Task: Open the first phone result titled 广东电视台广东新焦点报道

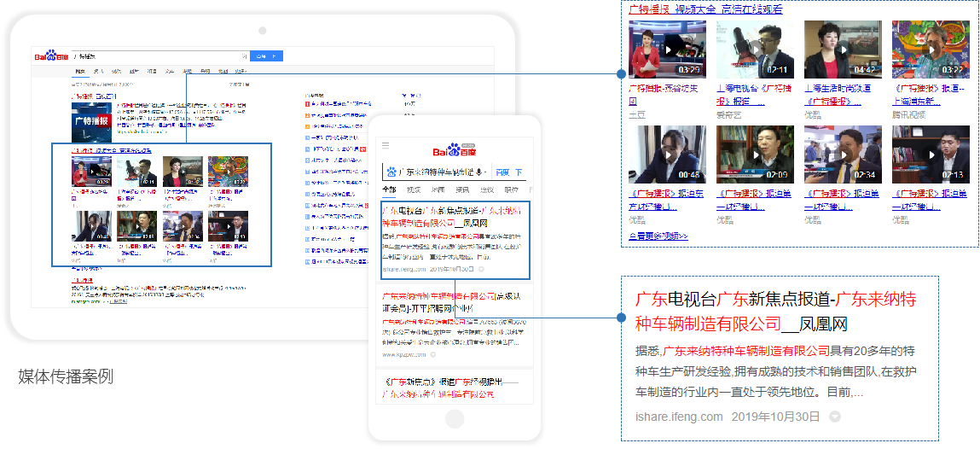Action: (451, 217)
